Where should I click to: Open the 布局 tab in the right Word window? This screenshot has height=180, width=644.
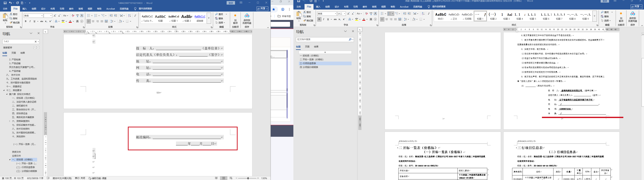tap(346, 7)
